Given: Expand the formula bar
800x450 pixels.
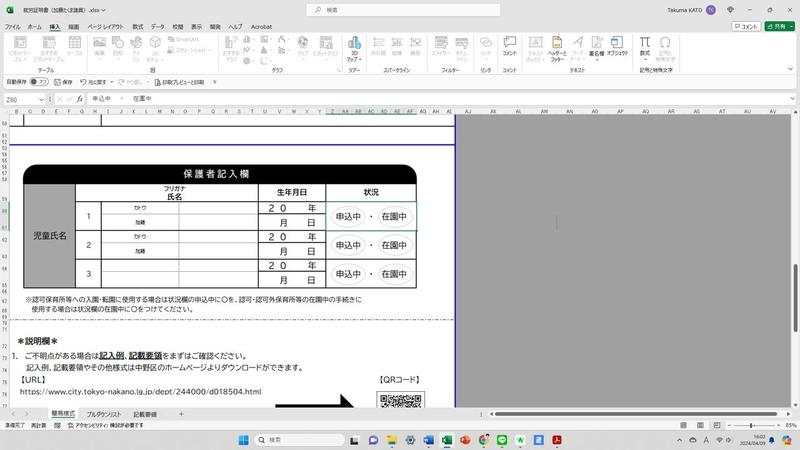Looking at the screenshot, I should click(790, 100).
